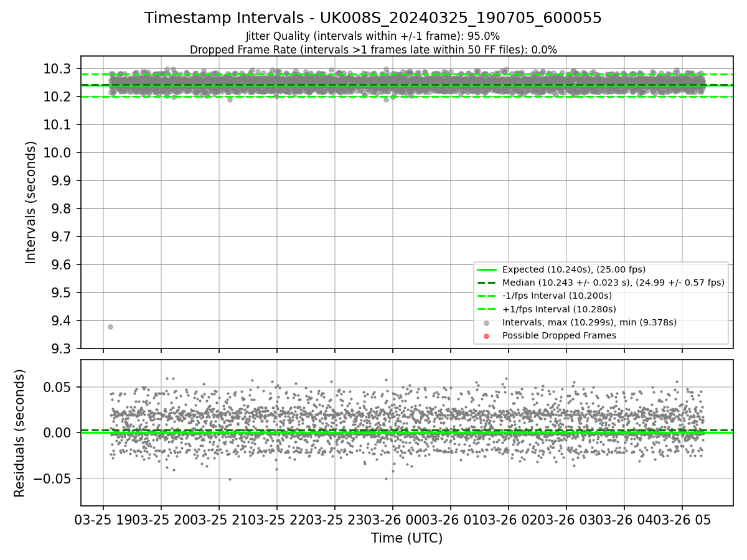Click the 'Residuals (seconds)' y-axis label
747x560 pixels.
click(x=19, y=433)
